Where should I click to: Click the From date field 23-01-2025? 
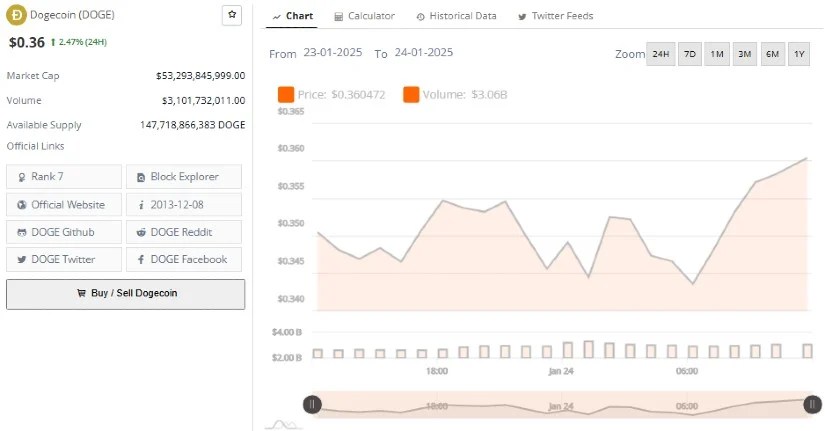click(x=333, y=54)
